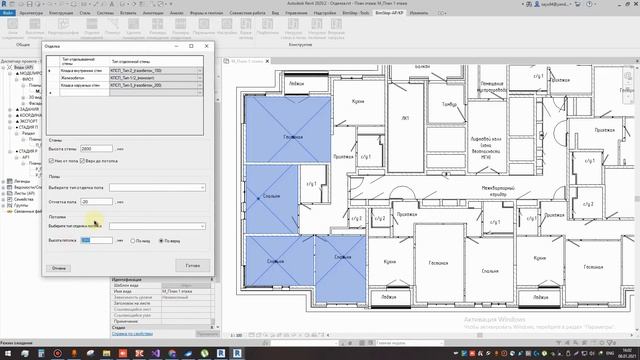Click the wall height input field
The height and width of the screenshot is (360, 640).
pyautogui.click(x=96, y=149)
